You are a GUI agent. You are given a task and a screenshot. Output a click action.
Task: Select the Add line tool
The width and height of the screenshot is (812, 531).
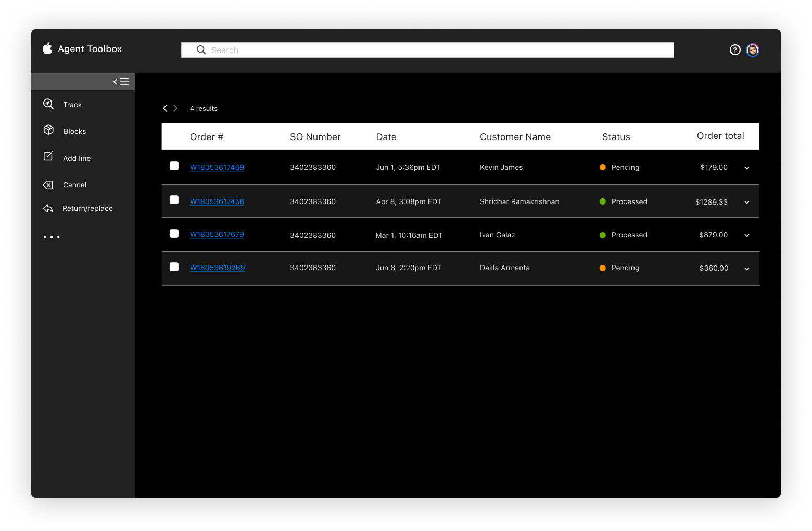click(76, 158)
